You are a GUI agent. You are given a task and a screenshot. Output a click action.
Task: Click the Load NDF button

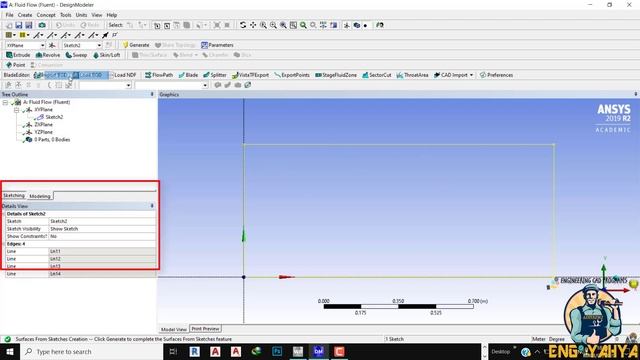click(x=124, y=75)
